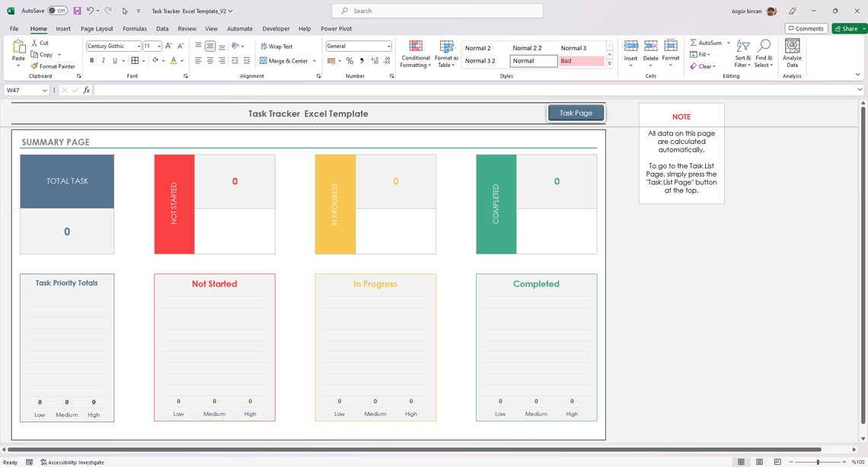
Task: Toggle Wrap Text for the selection
Action: pos(279,46)
